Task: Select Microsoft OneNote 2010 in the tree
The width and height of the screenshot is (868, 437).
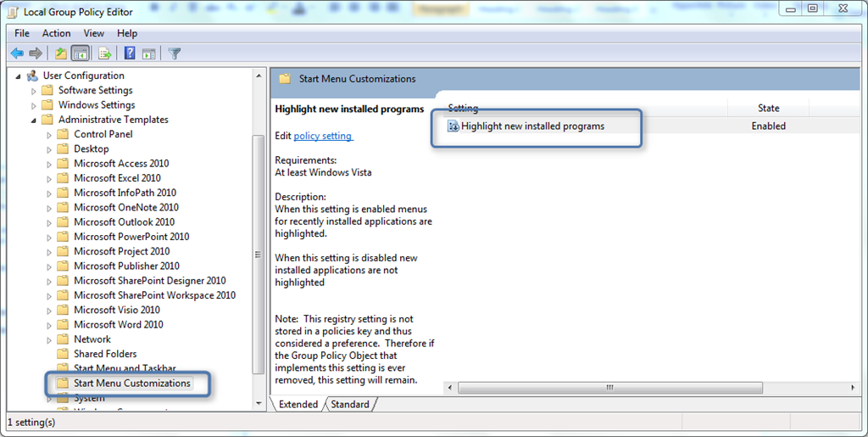Action: tap(126, 207)
